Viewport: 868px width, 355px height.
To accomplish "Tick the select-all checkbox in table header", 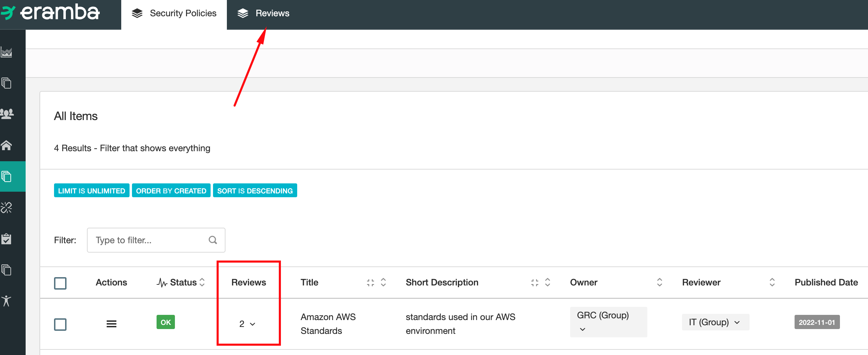I will pos(60,283).
